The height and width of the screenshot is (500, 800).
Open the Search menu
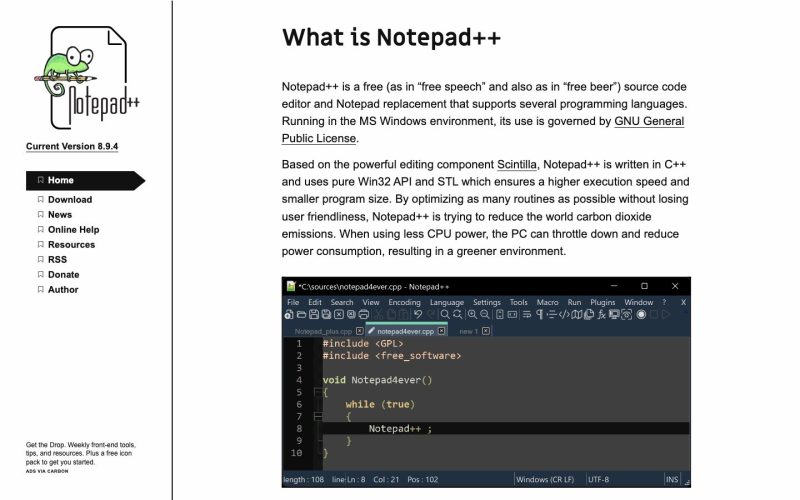(342, 302)
